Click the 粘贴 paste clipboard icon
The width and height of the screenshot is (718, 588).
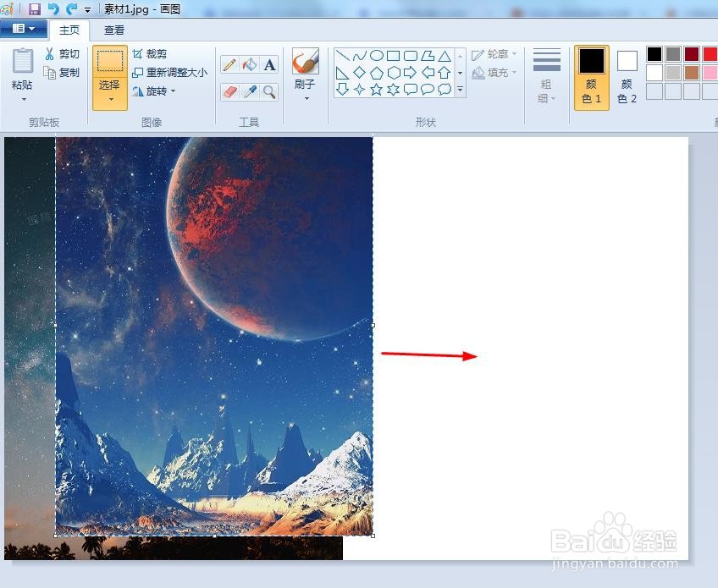tap(22, 60)
